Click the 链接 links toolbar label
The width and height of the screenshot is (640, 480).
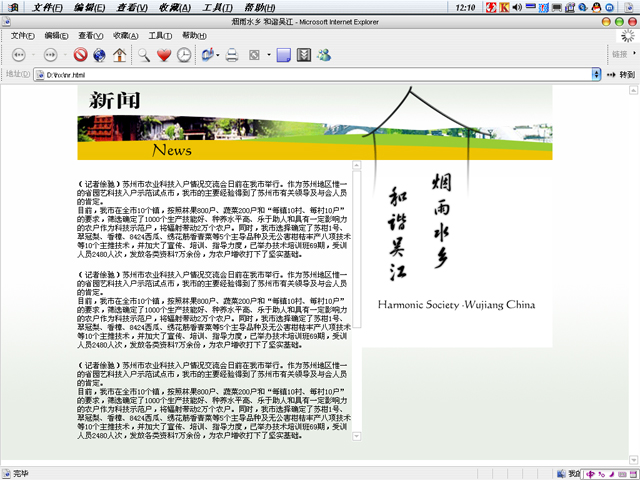619,54
